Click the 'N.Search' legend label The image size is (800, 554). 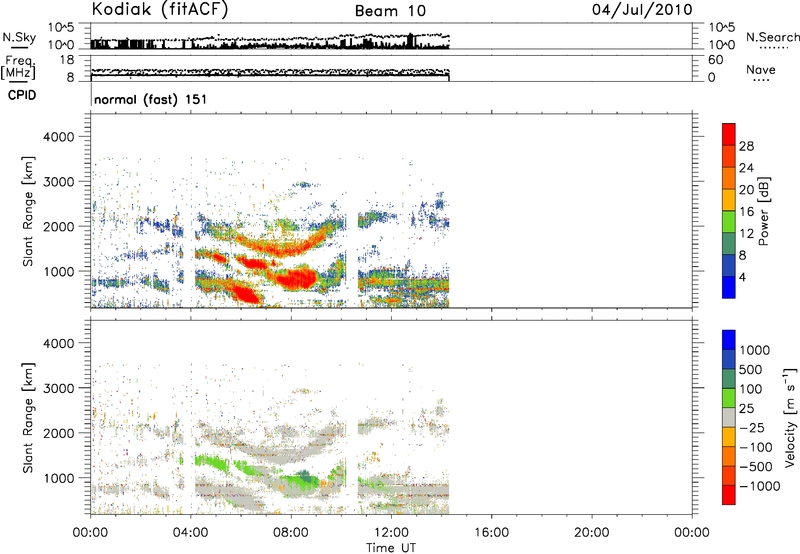772,37
